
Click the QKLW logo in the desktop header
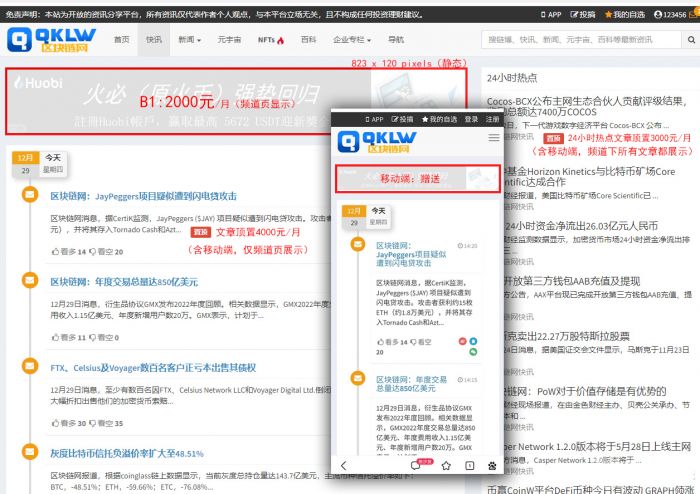pos(51,39)
